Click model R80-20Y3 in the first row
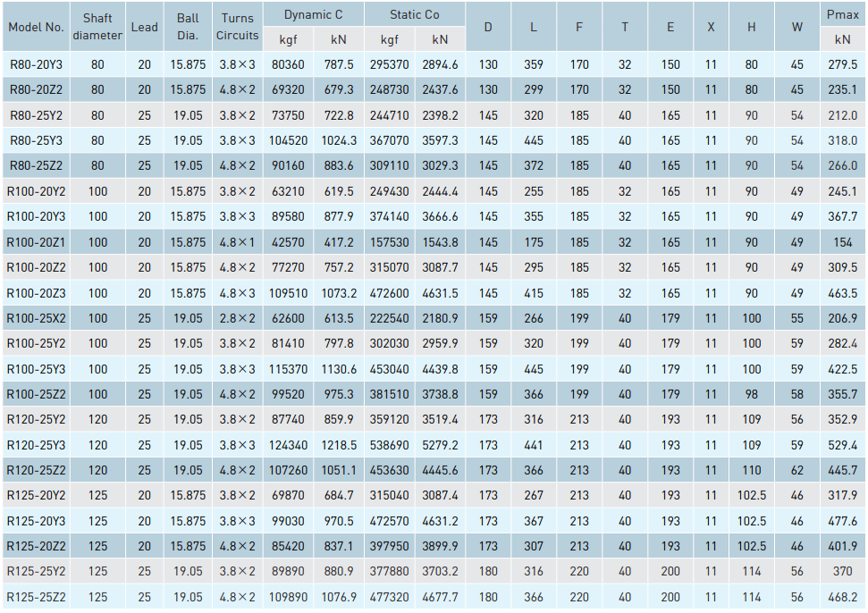The width and height of the screenshot is (868, 613). click(x=37, y=65)
